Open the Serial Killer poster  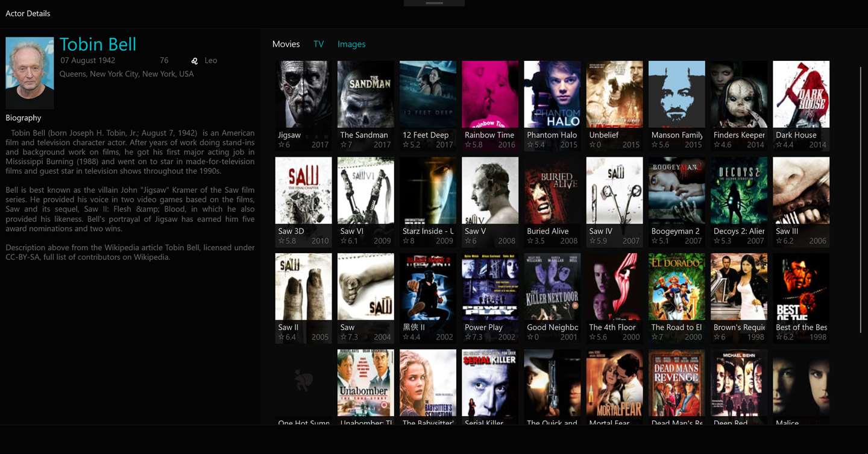pos(490,383)
